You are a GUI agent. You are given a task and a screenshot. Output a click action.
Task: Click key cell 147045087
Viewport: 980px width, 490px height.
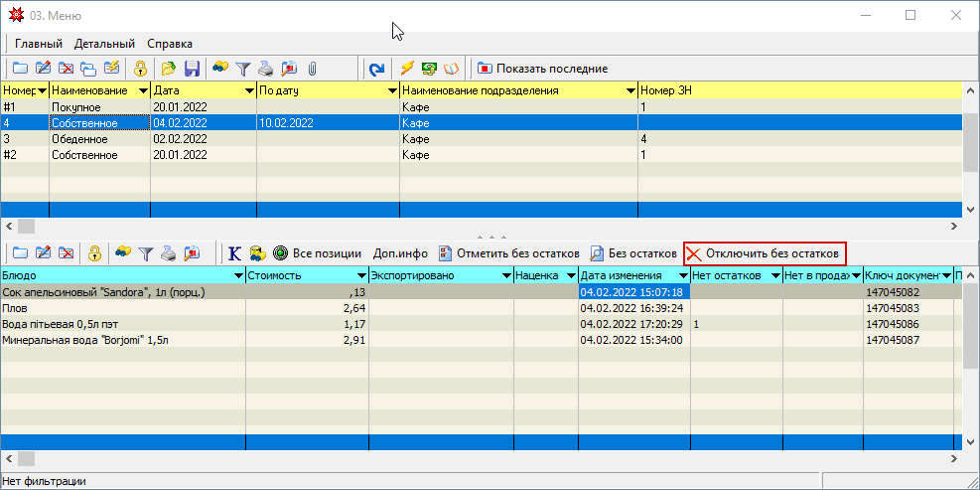point(909,341)
